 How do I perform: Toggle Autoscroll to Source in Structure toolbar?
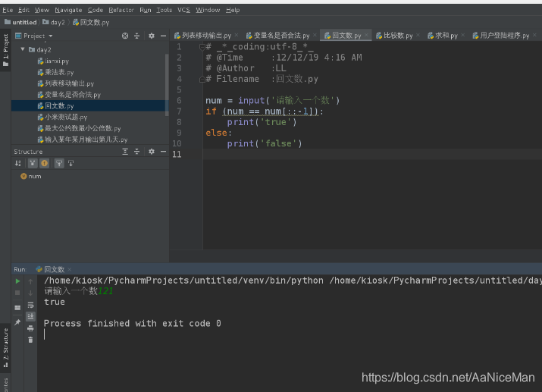[59, 163]
